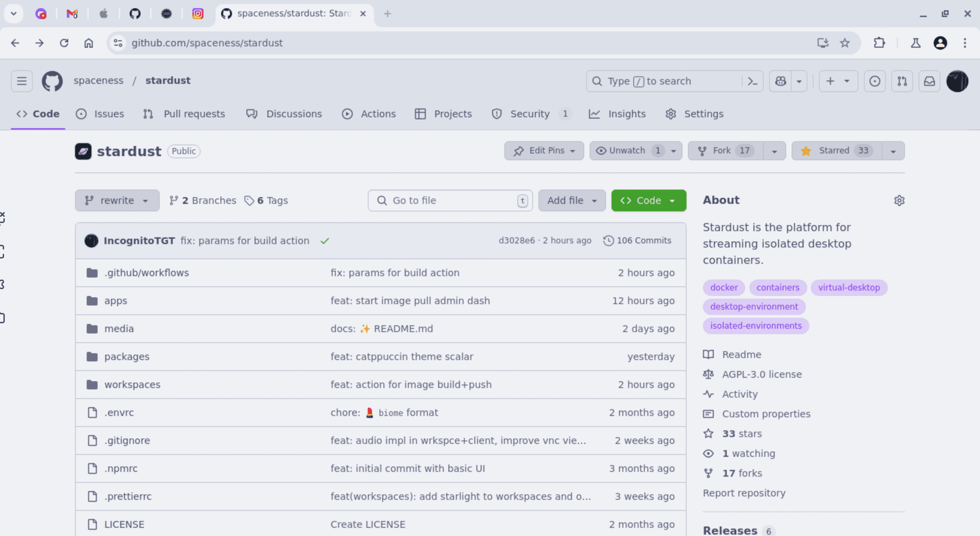Expand the create new plus dropdown
This screenshot has height=536, width=980.
pyautogui.click(x=838, y=81)
